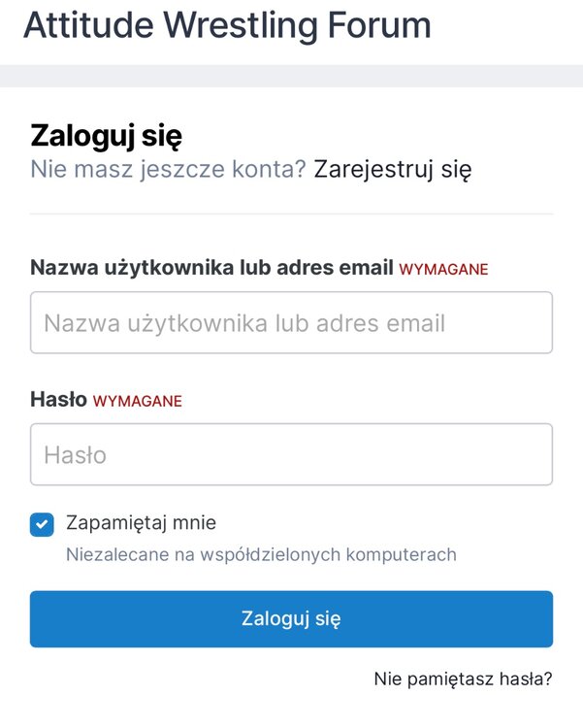Image resolution: width=583 pixels, height=728 pixels.
Task: Click the gray band under the forum title
Action: pos(291,77)
